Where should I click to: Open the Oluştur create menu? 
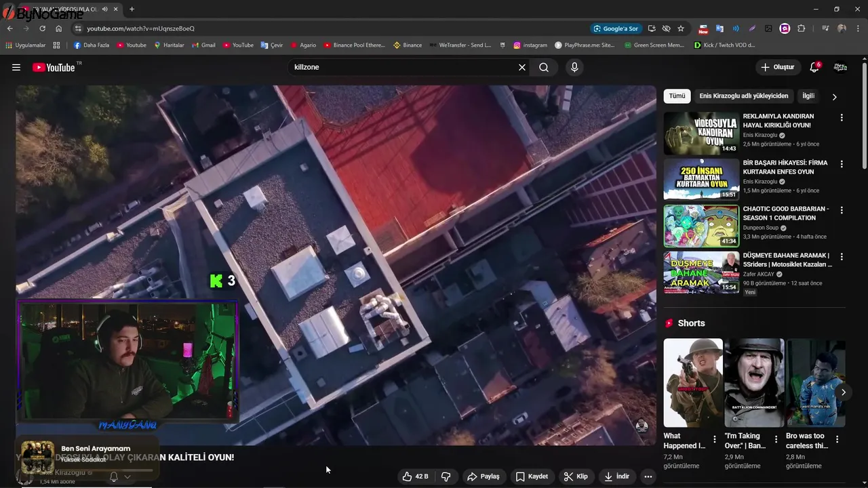click(777, 67)
